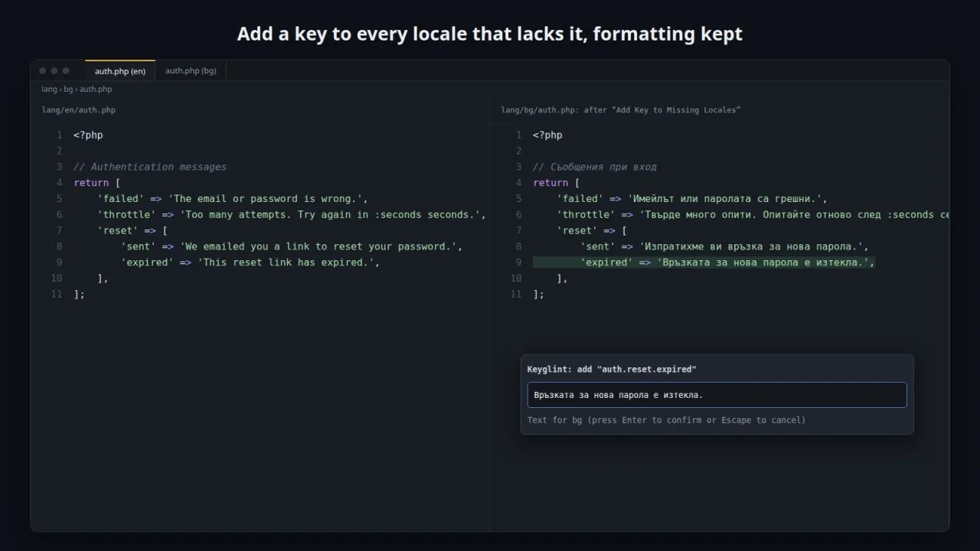The width and height of the screenshot is (980, 551).
Task: Open the auth.php (bg) tab
Action: (x=191, y=70)
